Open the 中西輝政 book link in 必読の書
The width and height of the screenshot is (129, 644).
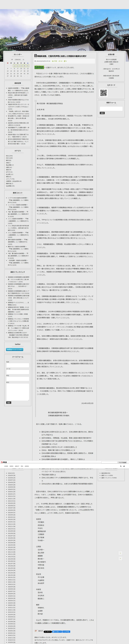click(111, 78)
